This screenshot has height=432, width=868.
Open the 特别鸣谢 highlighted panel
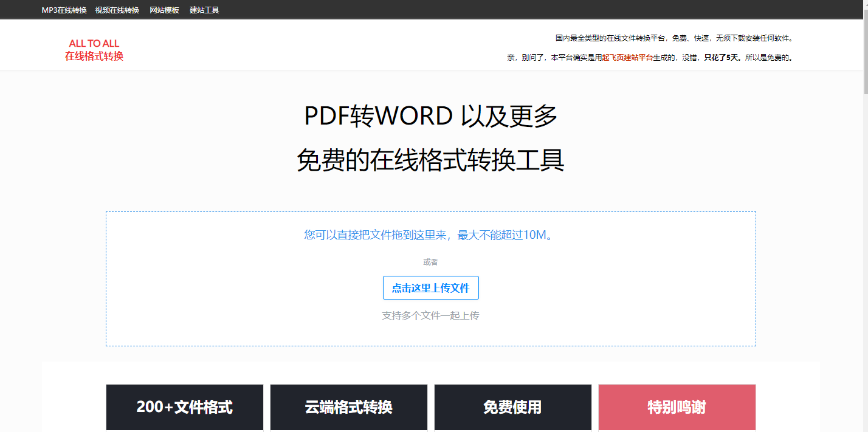677,407
